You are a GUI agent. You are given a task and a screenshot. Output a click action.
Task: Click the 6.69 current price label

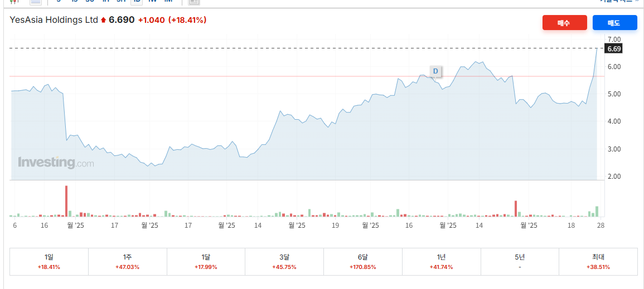click(613, 48)
